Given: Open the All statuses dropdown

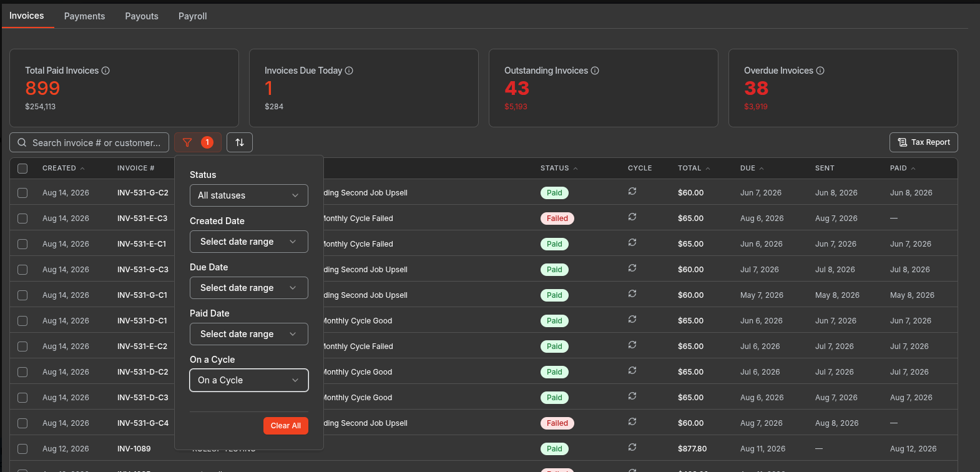Looking at the screenshot, I should (x=249, y=195).
